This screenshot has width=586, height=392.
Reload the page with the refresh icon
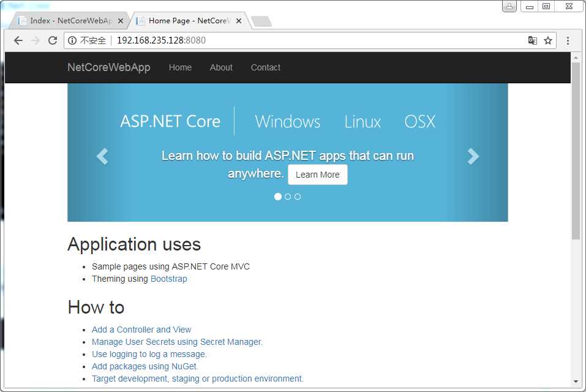click(53, 40)
